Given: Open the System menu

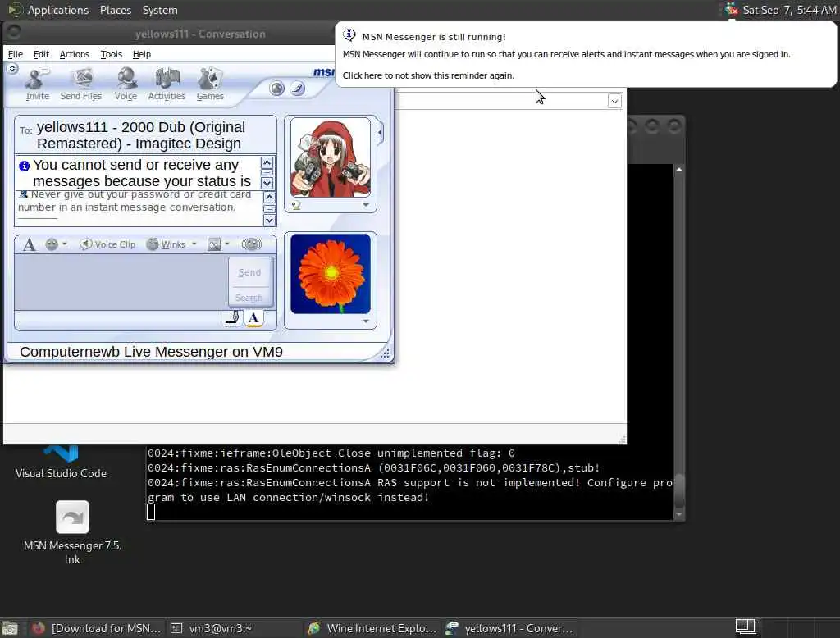Looking at the screenshot, I should point(160,10).
